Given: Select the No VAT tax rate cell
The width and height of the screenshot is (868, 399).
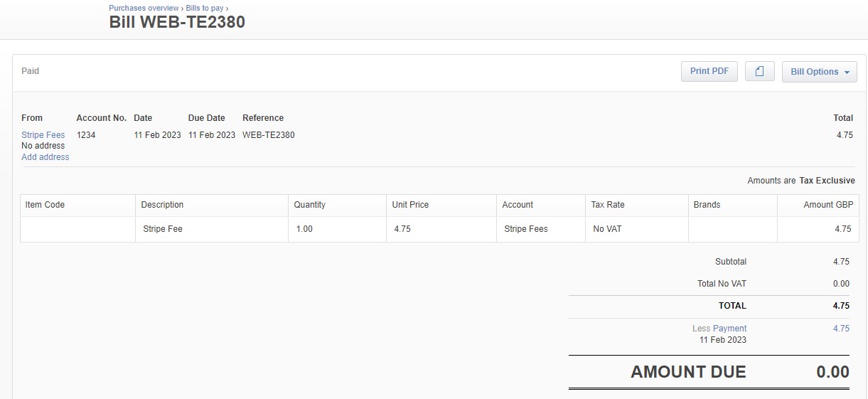Looking at the screenshot, I should click(x=637, y=229).
